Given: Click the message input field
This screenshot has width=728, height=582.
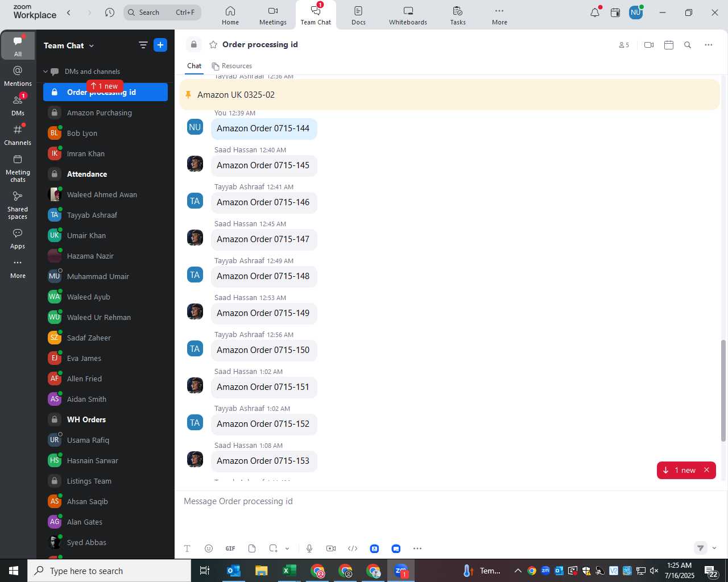Looking at the screenshot, I should 449,501.
